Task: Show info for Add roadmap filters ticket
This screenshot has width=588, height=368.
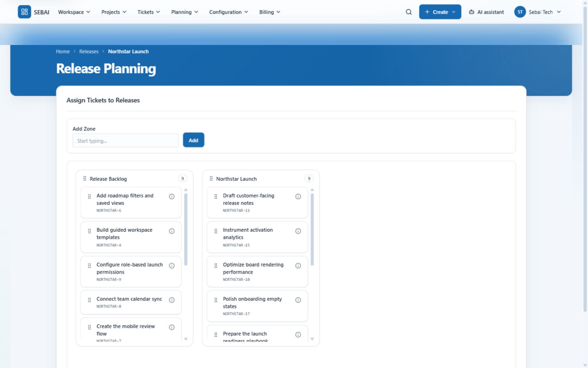Action: [172, 196]
